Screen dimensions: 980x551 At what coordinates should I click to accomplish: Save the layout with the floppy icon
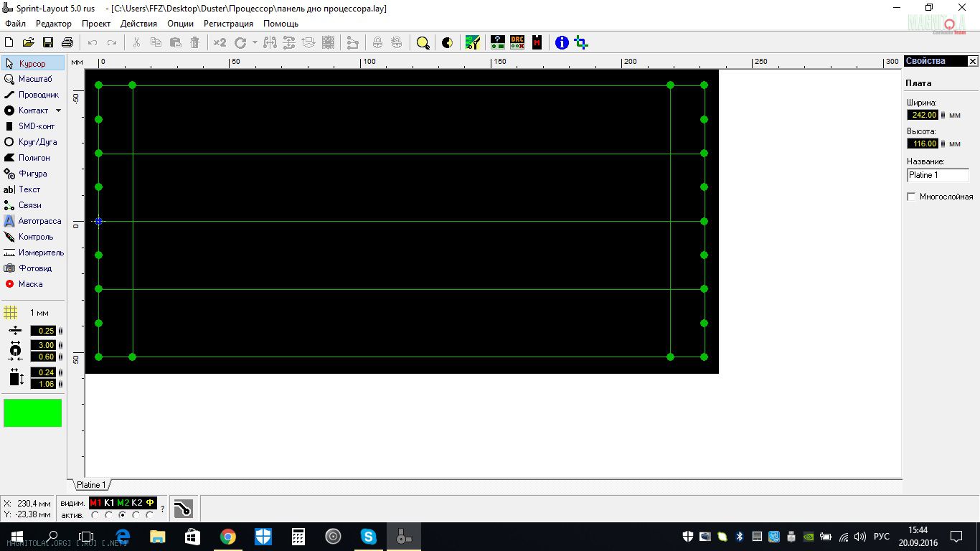[x=48, y=43]
